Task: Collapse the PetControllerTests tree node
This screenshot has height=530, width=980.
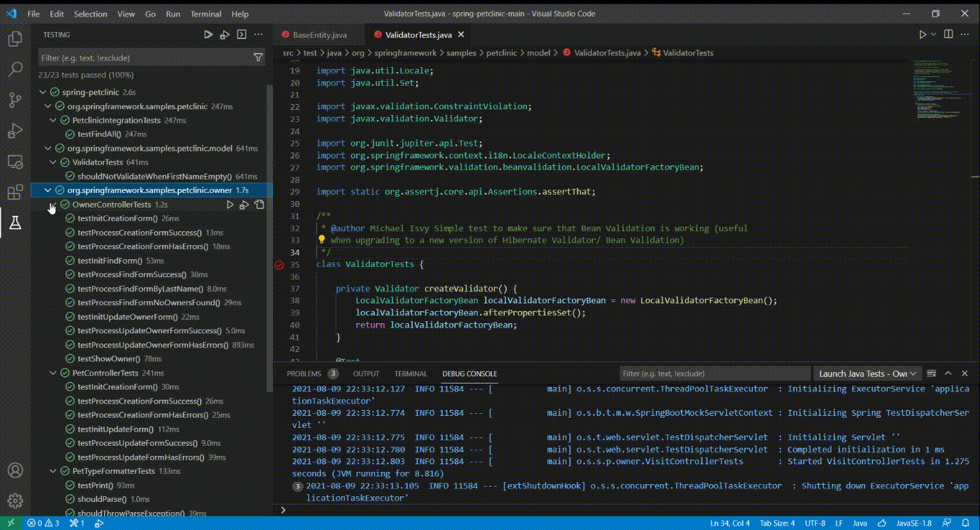Action: (x=53, y=373)
